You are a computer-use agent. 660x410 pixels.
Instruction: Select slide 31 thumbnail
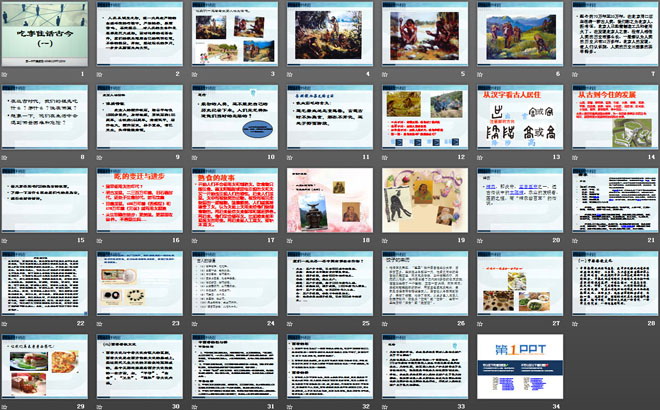point(235,366)
